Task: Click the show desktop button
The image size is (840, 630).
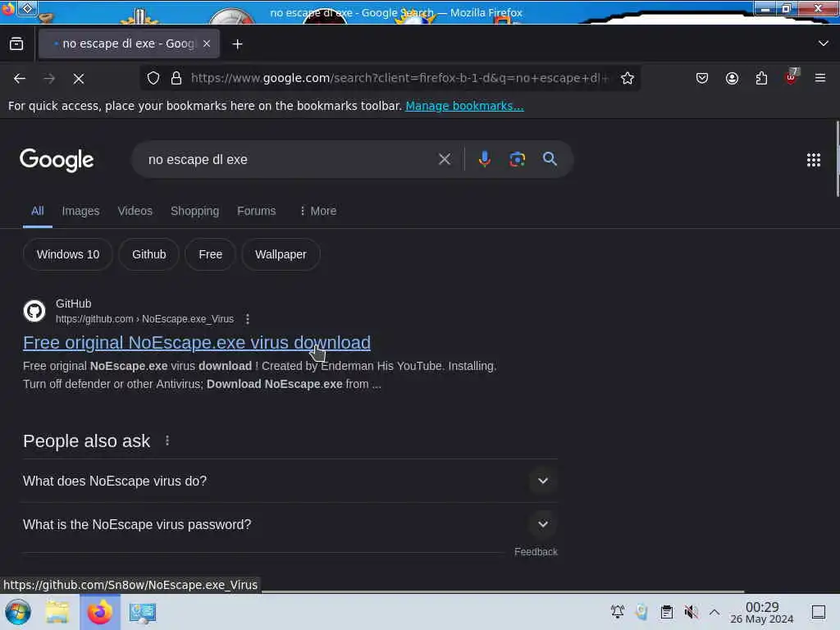Action: [818, 612]
